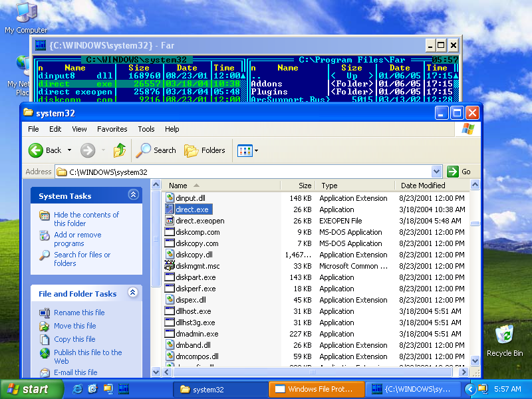
Task: Click the task pane vertical scrollbar thumb
Action: (x=156, y=239)
